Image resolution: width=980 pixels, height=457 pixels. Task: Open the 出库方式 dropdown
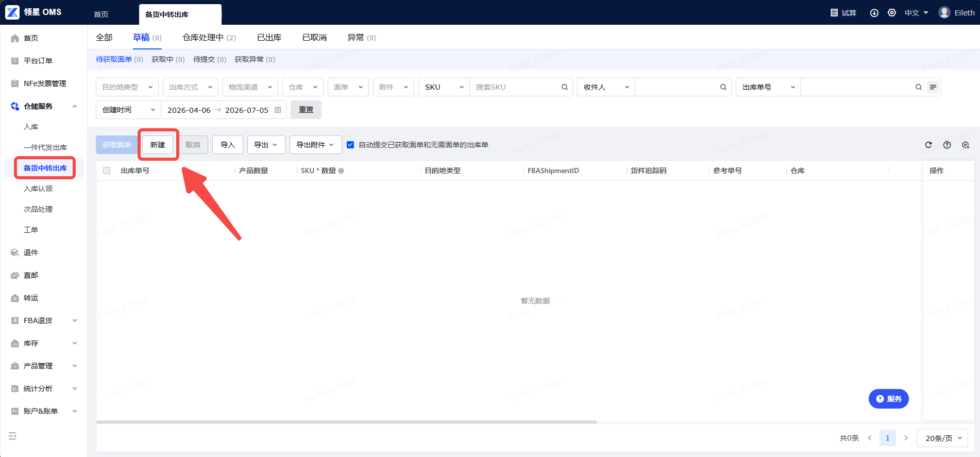click(x=191, y=87)
